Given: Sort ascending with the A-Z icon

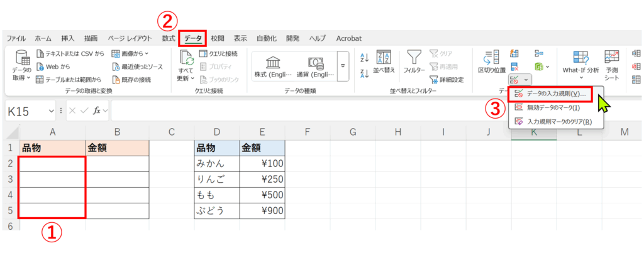Looking at the screenshot, I should click(x=364, y=57).
